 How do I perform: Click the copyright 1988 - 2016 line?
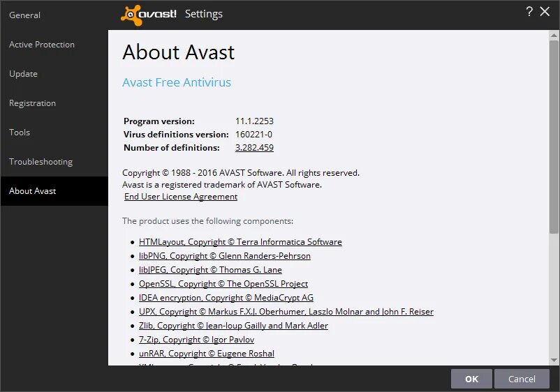[241, 173]
